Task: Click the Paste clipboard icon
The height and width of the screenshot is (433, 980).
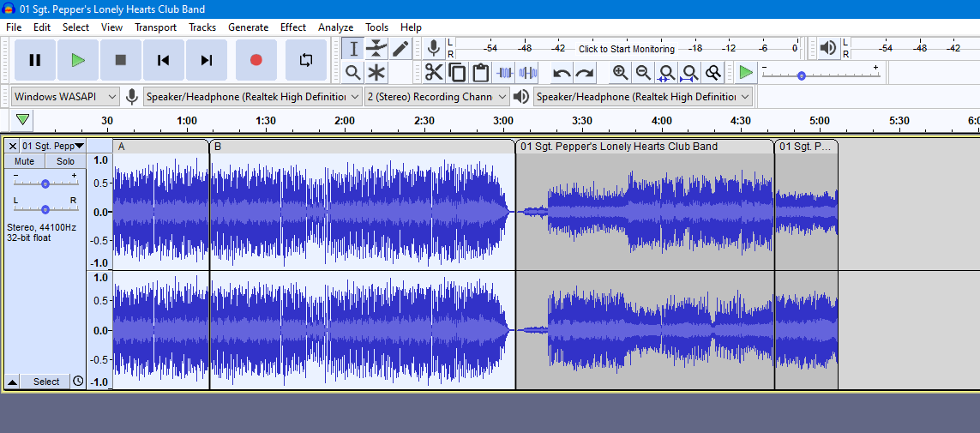Action: [480, 73]
